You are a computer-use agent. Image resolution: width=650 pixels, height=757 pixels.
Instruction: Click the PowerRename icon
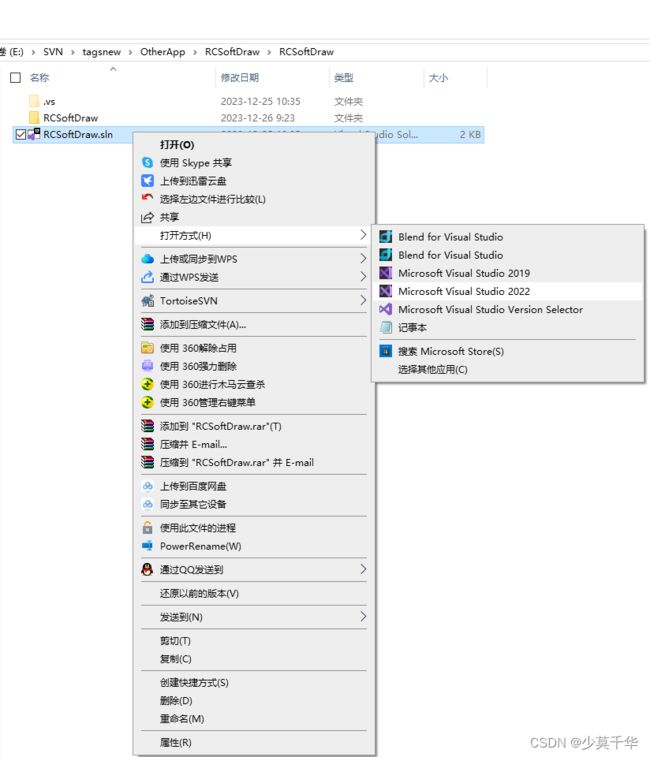pyautogui.click(x=147, y=546)
